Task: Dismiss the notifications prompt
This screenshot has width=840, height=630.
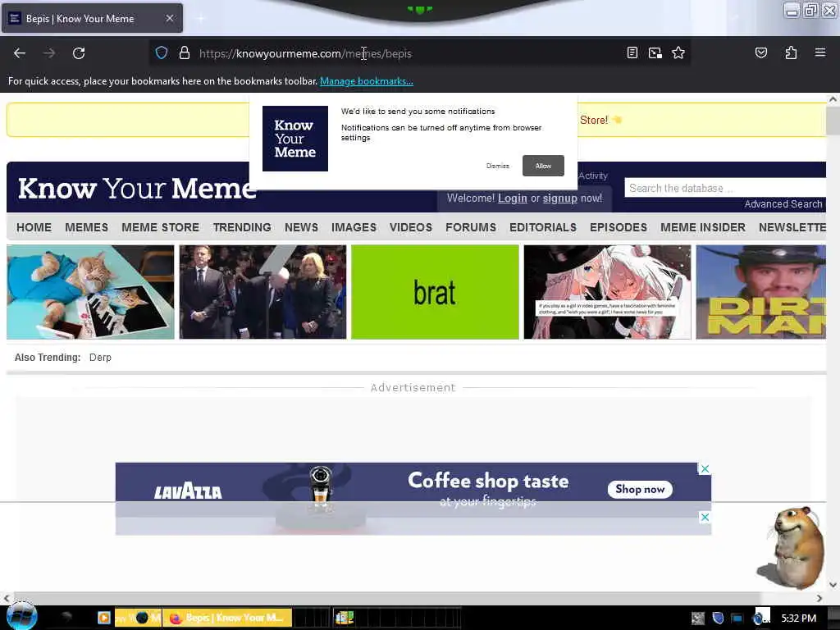Action: (x=498, y=166)
